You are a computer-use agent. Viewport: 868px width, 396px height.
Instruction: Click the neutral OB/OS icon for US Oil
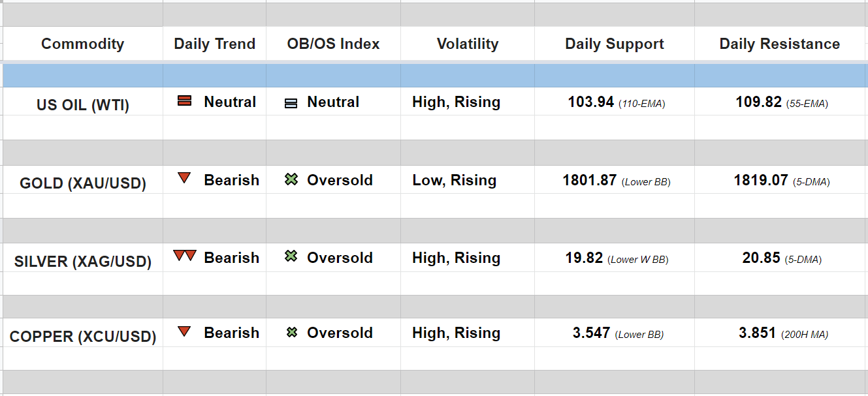pos(291,103)
